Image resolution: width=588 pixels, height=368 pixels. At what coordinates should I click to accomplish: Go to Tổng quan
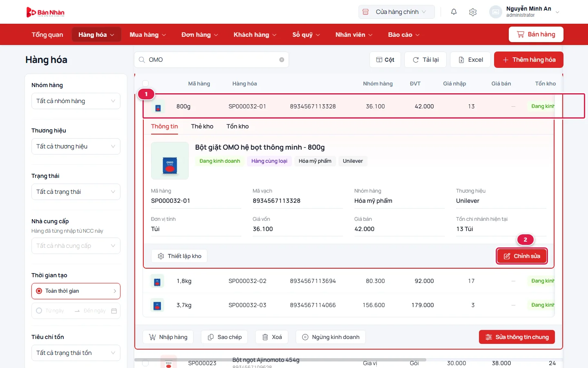tap(47, 35)
